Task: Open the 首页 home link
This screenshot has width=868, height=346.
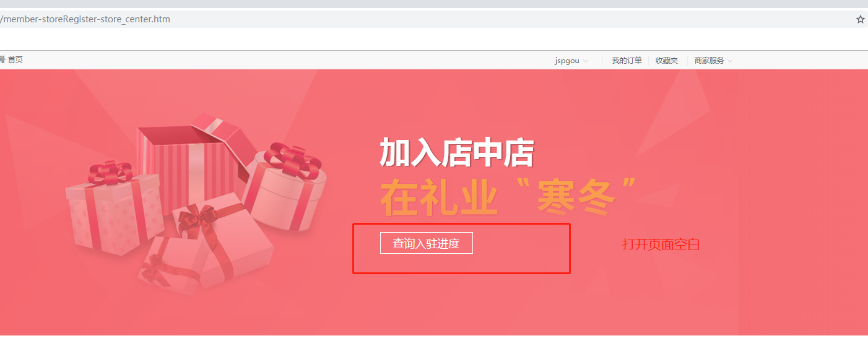Action: coord(15,60)
